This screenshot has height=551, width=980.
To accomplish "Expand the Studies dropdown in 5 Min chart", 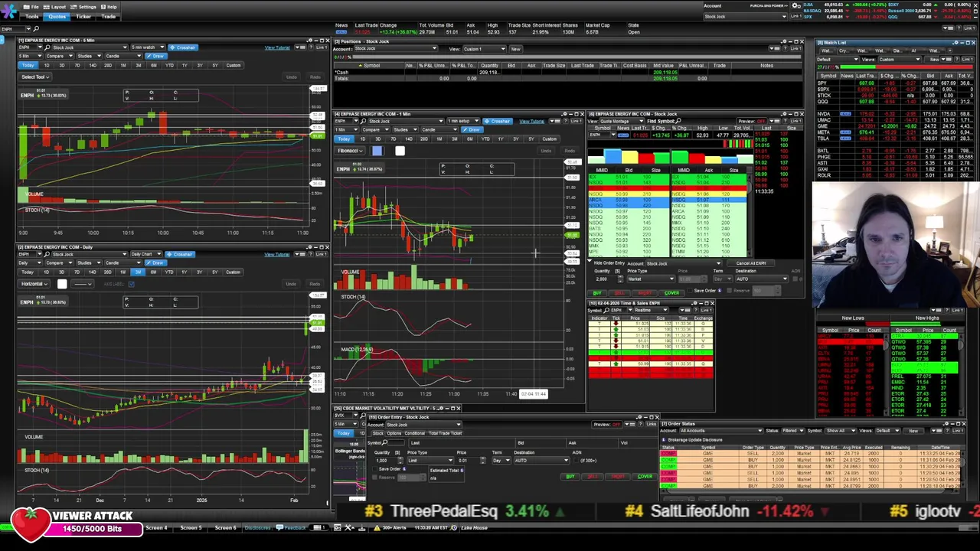I will 90,56.
